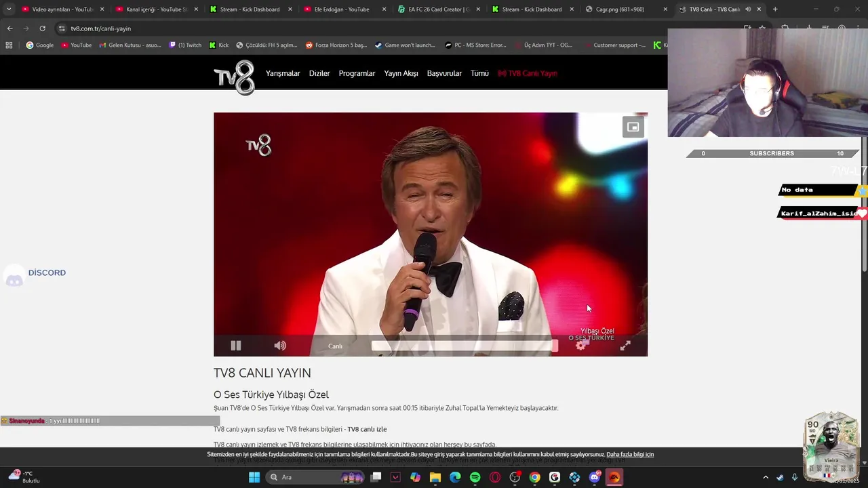Viewport: 868px width, 488px height.
Task: Reload the current page
Action: pos(42,28)
